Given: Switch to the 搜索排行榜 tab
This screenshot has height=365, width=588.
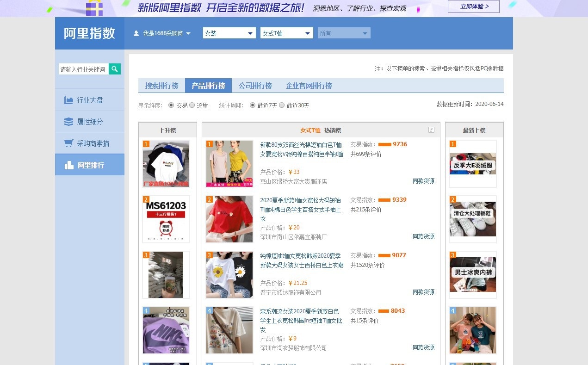Looking at the screenshot, I should 161,86.
